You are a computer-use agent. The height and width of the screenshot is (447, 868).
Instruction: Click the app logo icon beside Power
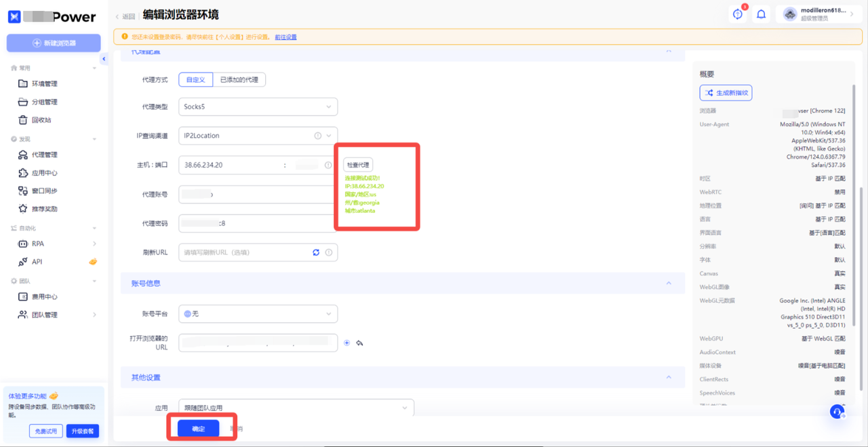[14, 17]
